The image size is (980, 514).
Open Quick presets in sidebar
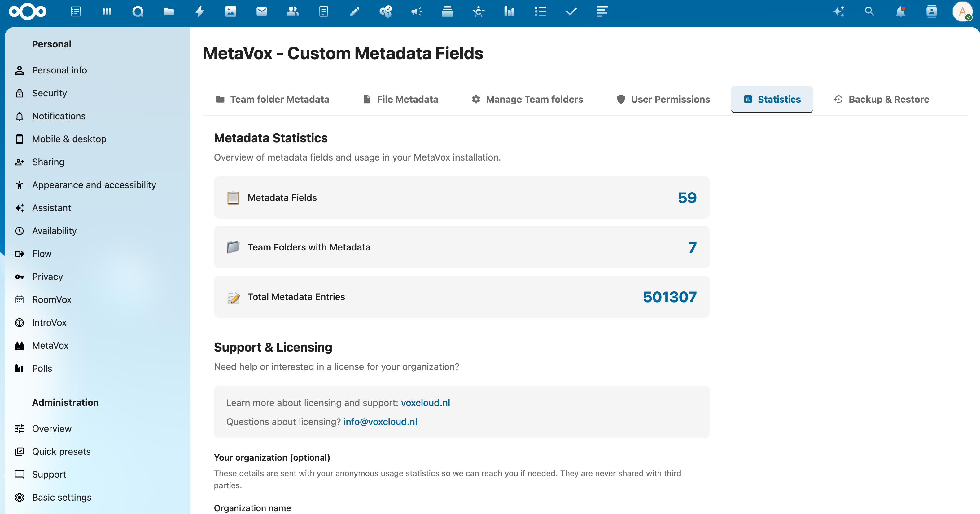coord(97,452)
